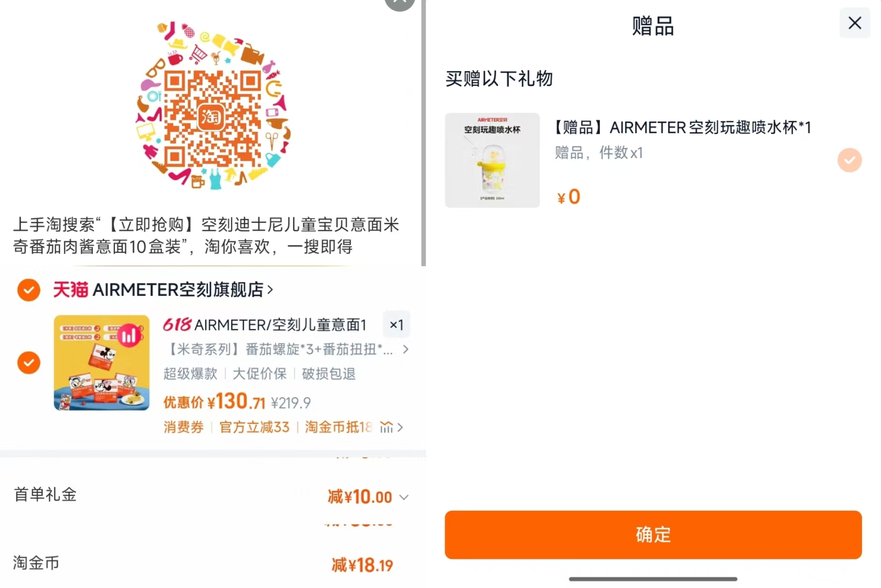Click the 618 promotion badge before product title
881x588 pixels.
point(176,325)
